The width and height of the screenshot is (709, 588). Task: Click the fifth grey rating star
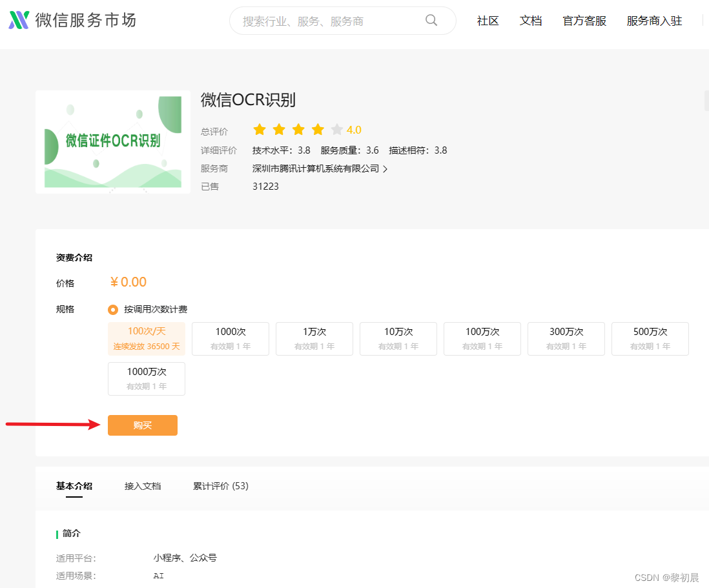point(337,130)
